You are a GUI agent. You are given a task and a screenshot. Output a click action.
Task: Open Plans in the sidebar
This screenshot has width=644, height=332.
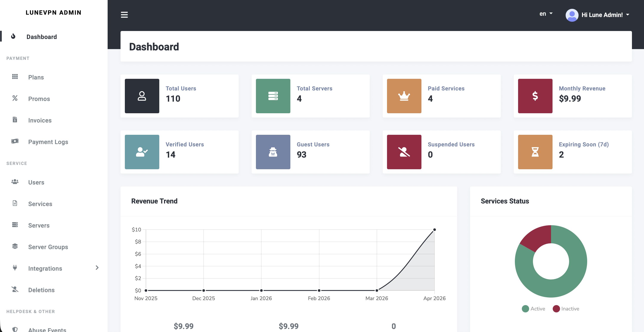point(36,77)
